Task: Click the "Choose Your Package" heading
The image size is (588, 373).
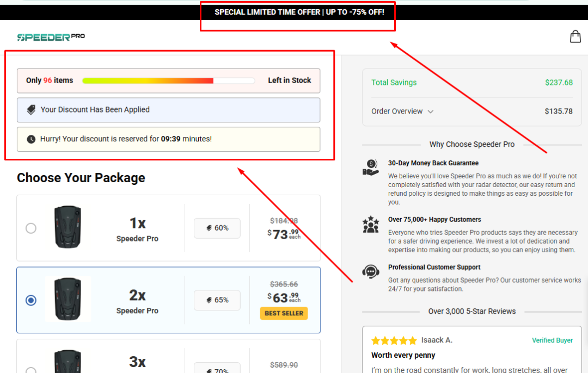Action: click(x=81, y=178)
